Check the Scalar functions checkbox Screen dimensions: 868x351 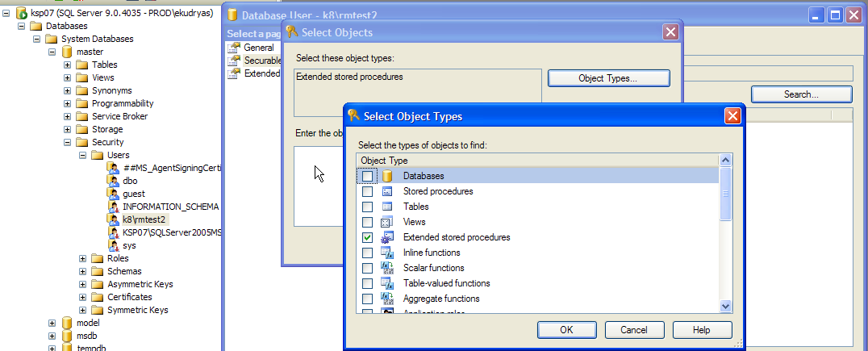[368, 268]
